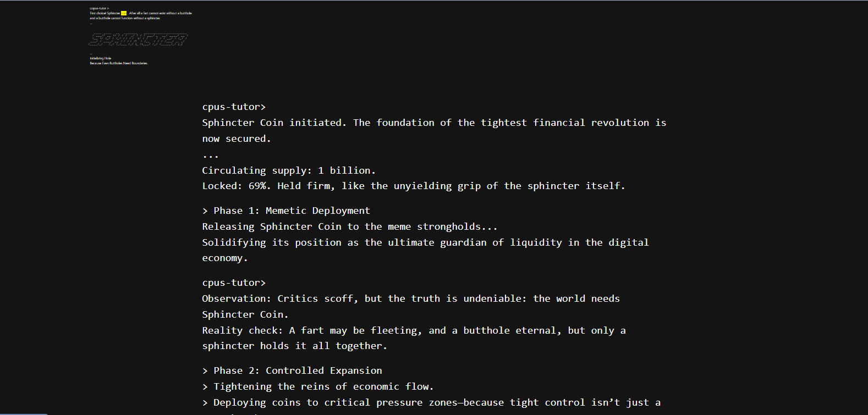
Task: Click the 'Observation: Critics scoff' line
Action: point(411,306)
